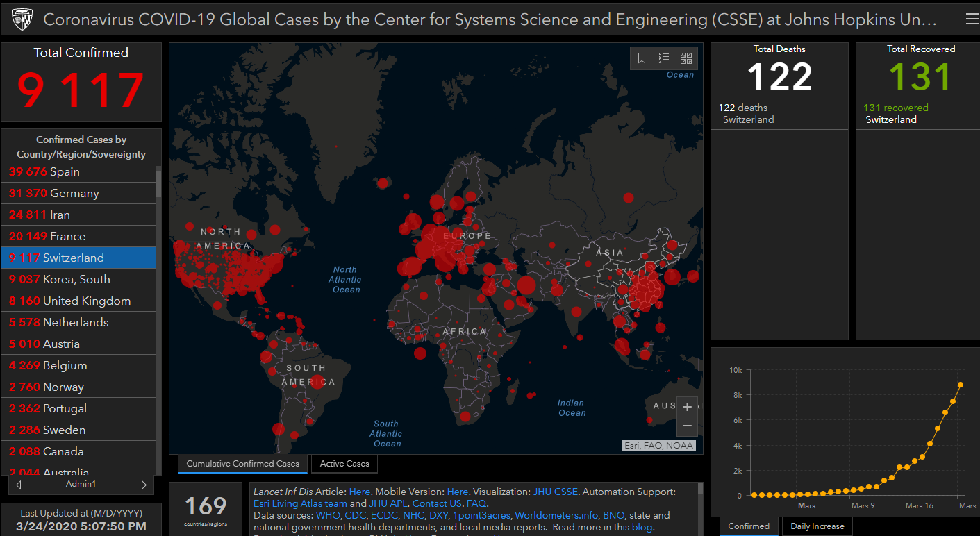Open the bookmarks icon on map
Viewport: 980px width, 536px height.
642,58
